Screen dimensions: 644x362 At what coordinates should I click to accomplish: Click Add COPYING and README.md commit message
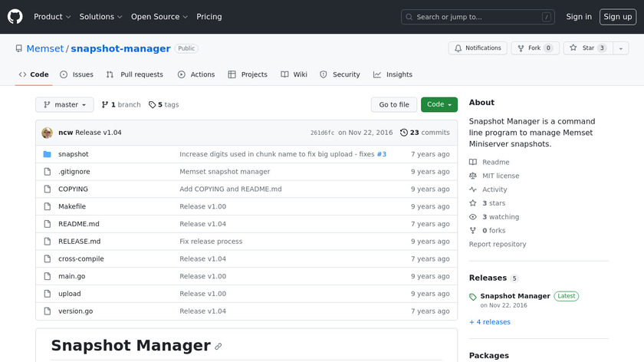[231, 189]
